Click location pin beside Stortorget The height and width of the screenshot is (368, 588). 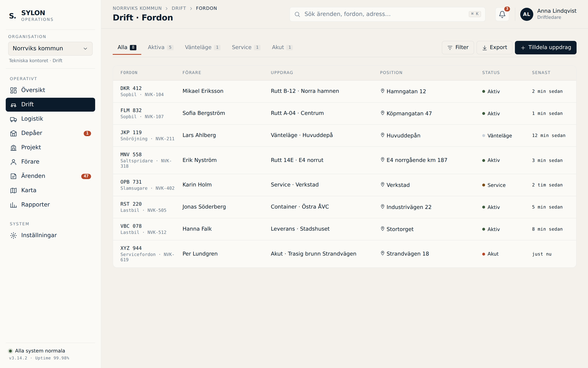(382, 229)
